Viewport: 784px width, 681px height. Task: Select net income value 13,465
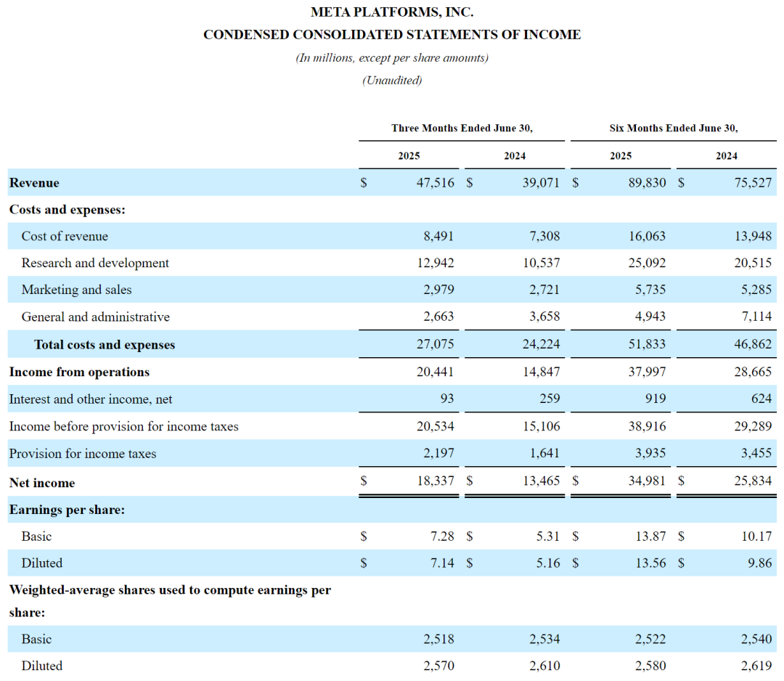click(x=542, y=481)
